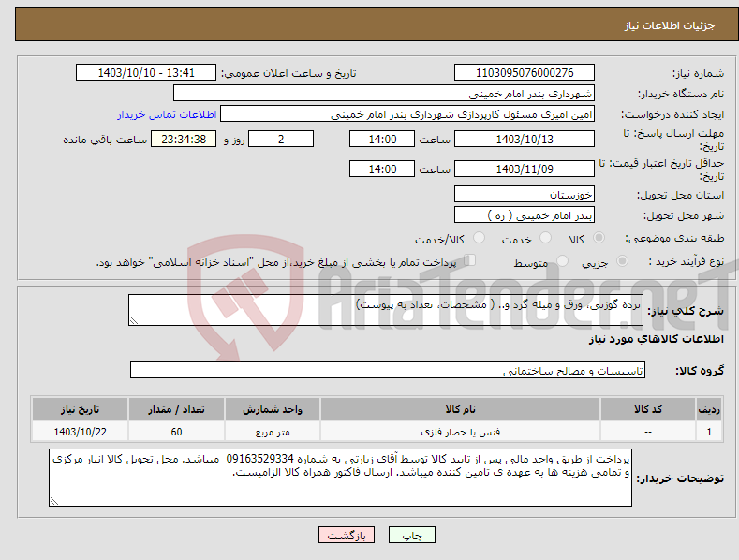Click the remaining time field 23:34:38

[x=184, y=139]
